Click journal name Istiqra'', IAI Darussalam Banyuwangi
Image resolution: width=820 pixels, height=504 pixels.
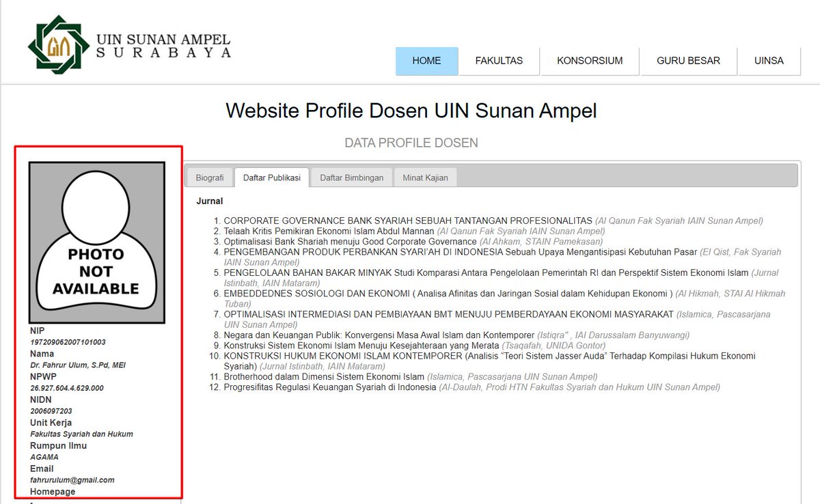click(x=614, y=335)
